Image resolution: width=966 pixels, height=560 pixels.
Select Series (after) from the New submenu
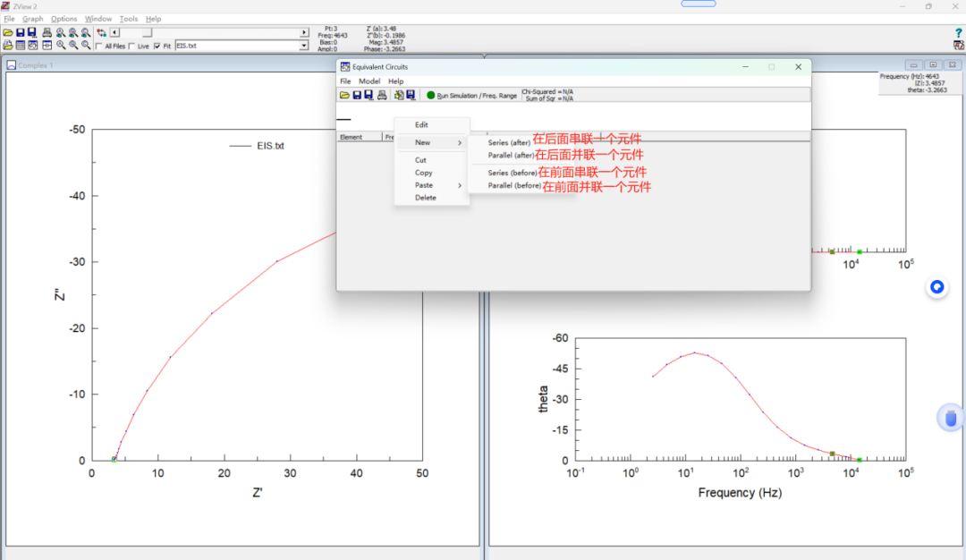pos(509,143)
